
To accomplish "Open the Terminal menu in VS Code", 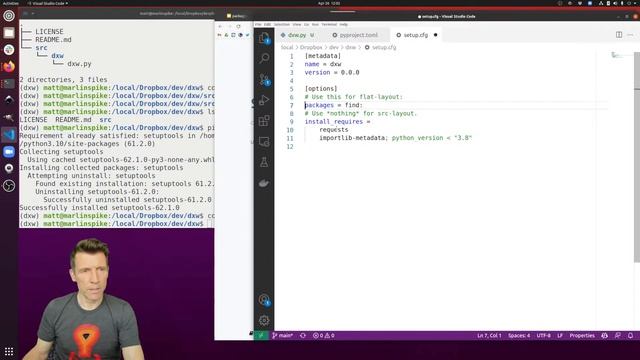I will (329, 24).
